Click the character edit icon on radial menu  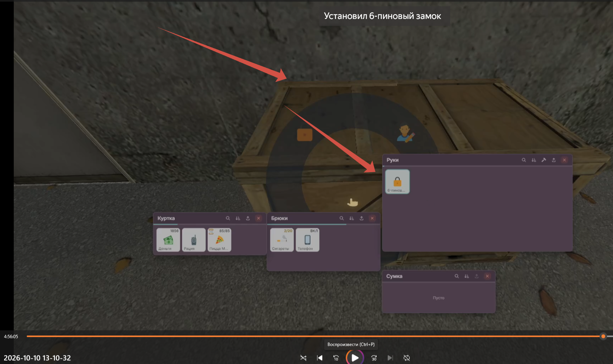(405, 133)
